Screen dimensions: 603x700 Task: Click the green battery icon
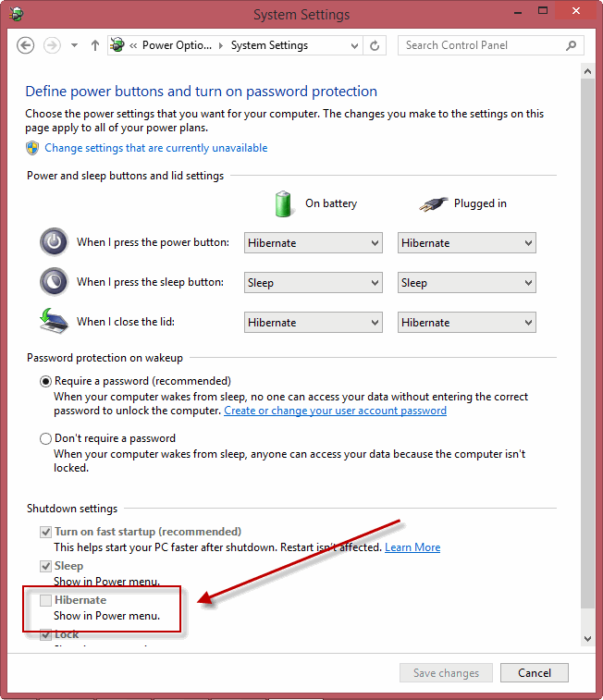click(283, 204)
